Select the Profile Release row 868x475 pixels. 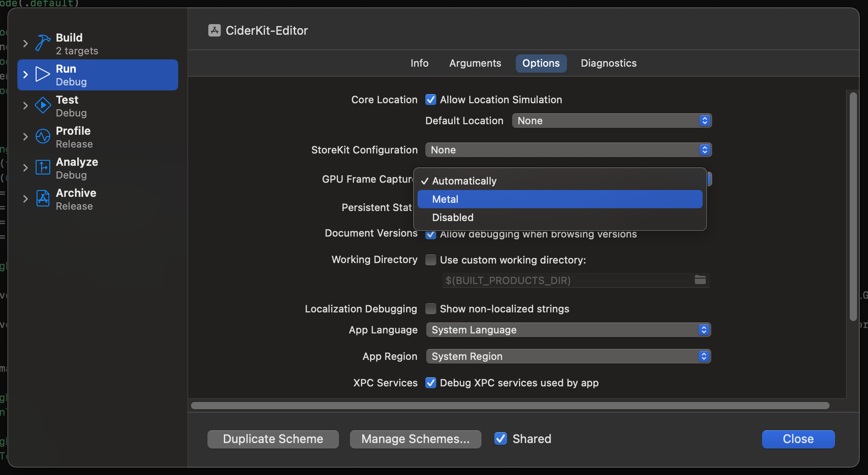pyautogui.click(x=98, y=137)
